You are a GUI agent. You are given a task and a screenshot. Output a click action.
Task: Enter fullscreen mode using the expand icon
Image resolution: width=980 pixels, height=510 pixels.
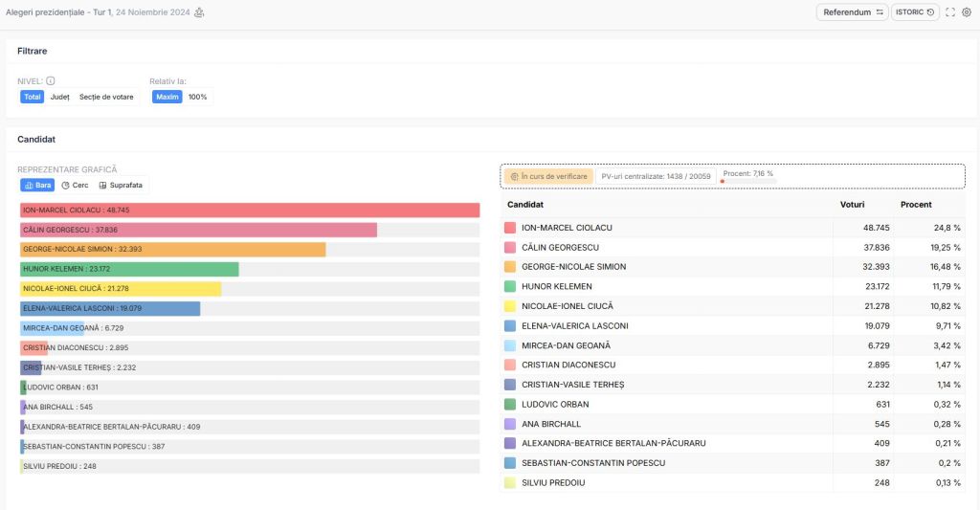point(949,12)
